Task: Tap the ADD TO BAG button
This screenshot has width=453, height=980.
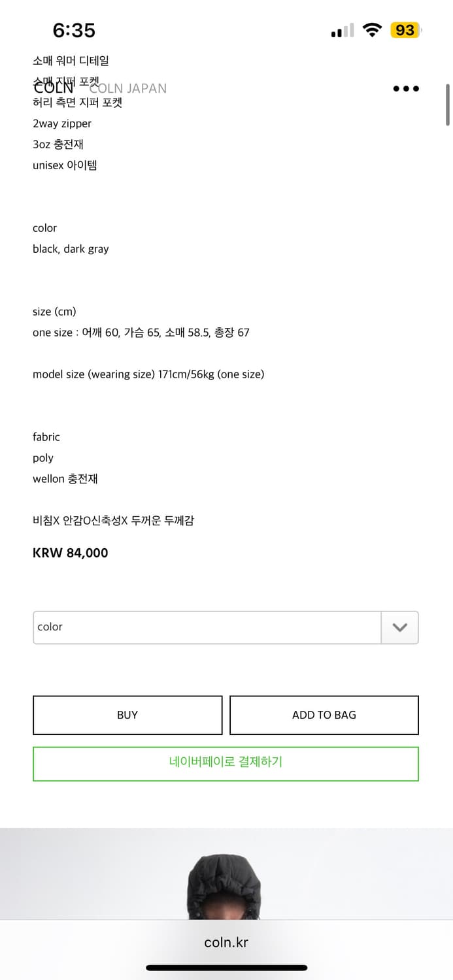Action: (324, 715)
